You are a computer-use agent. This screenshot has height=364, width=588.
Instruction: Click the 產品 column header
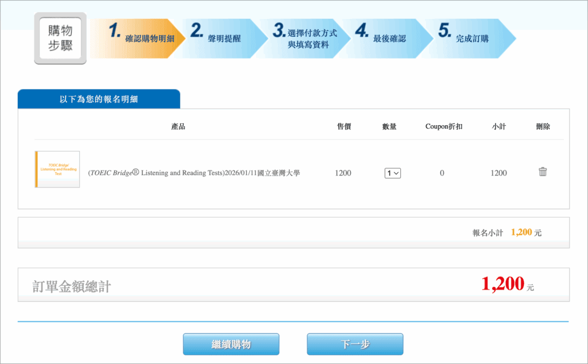[178, 126]
